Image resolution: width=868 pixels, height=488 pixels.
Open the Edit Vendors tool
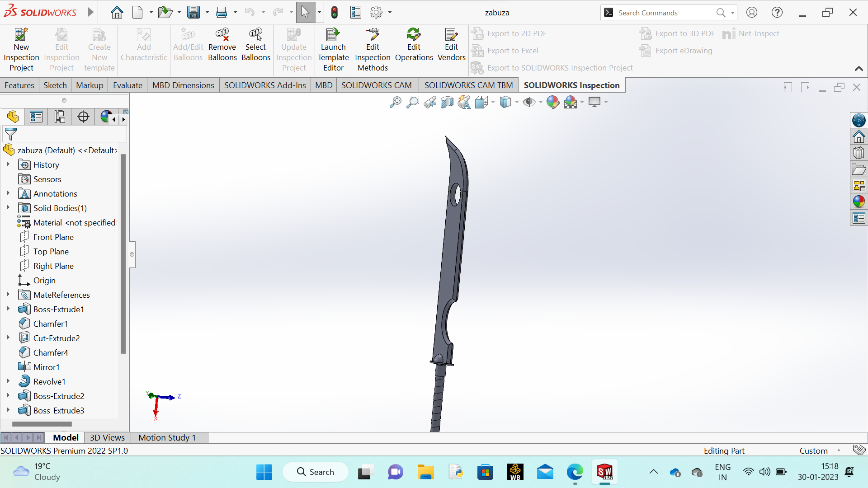(451, 35)
